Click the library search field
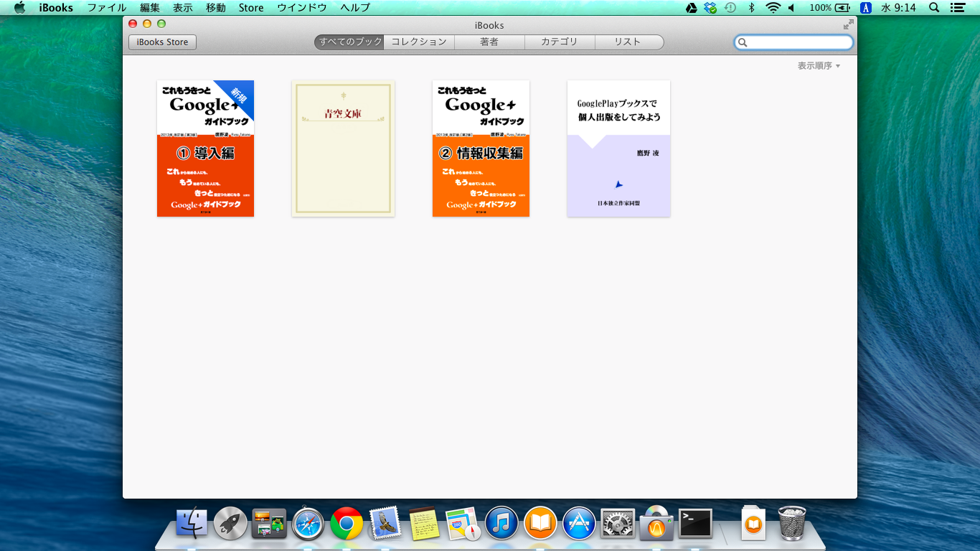Viewport: 980px width, 551px height. (793, 42)
